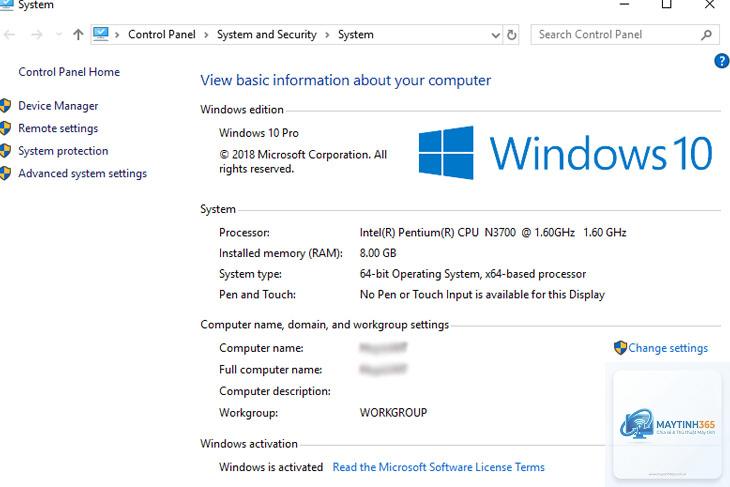Expand the address bar history dropdown

tap(495, 35)
